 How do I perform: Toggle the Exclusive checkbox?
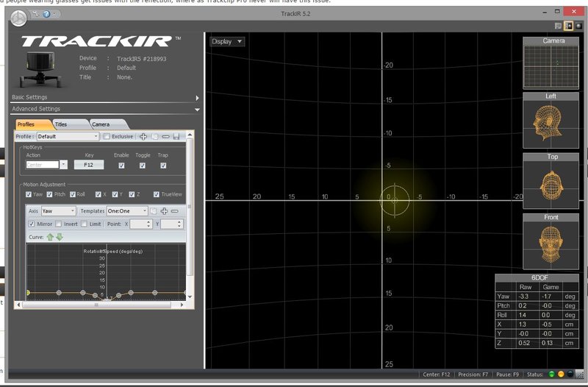point(107,137)
